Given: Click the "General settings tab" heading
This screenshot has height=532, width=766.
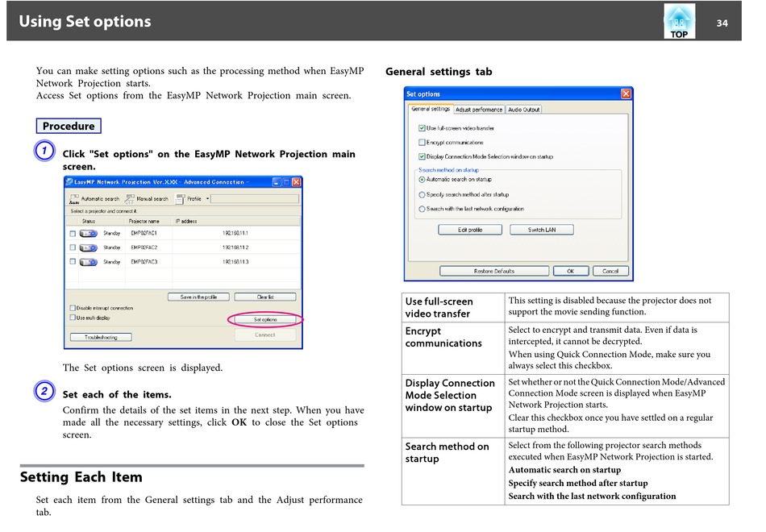Looking at the screenshot, I should tap(439, 72).
